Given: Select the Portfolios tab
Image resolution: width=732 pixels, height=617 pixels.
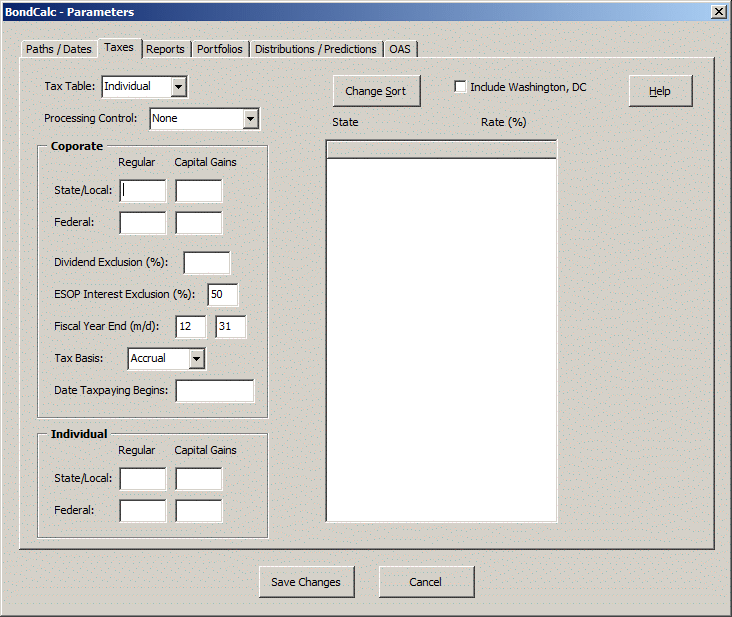Looking at the screenshot, I should [219, 49].
